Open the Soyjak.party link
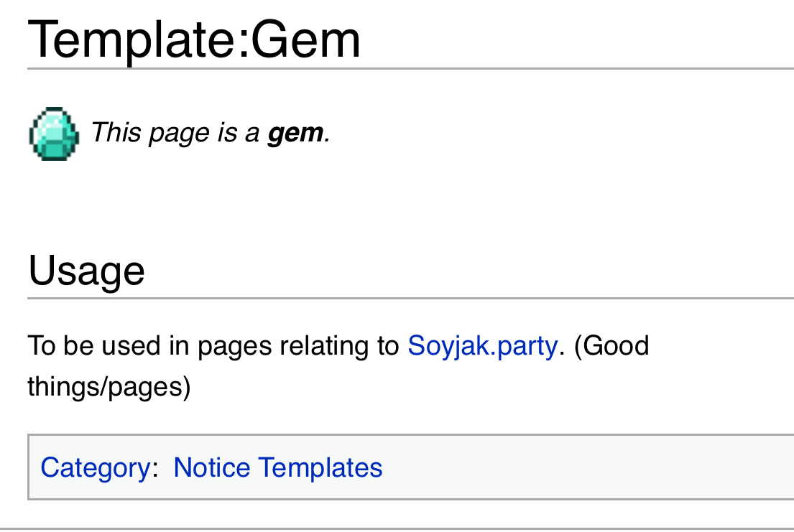The image size is (794, 532). (482, 346)
